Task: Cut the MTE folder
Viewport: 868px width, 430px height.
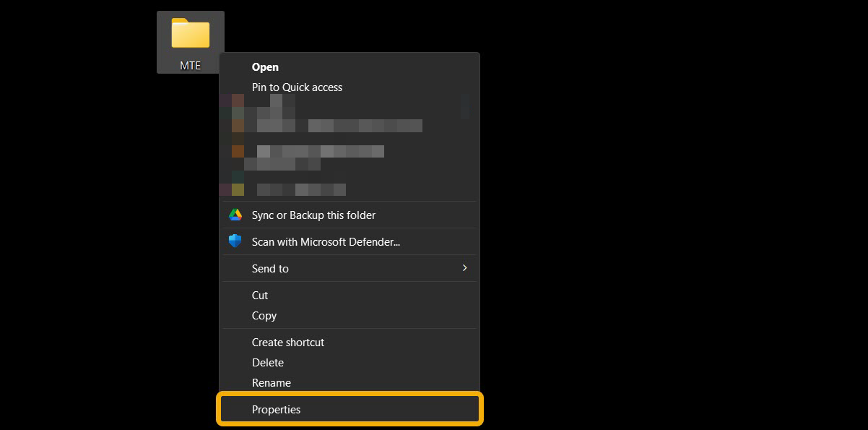Action: point(260,295)
